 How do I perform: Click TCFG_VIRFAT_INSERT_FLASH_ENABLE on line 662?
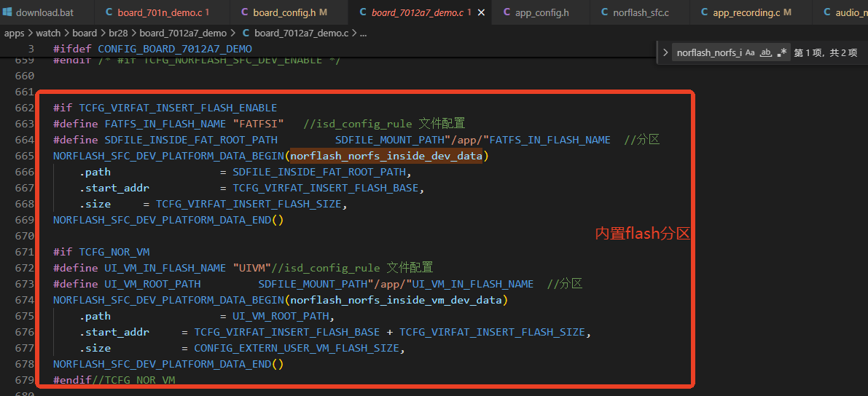(178, 108)
